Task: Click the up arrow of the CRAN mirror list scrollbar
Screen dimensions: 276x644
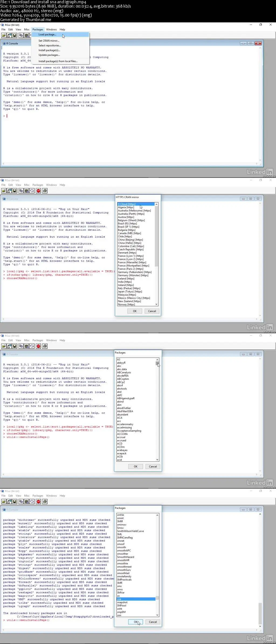Action: click(x=156, y=204)
